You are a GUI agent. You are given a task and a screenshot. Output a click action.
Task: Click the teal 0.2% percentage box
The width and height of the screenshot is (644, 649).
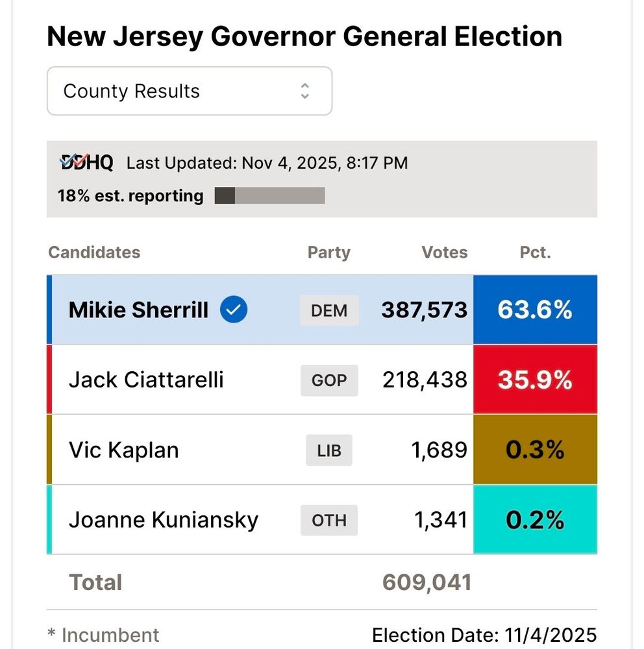point(535,520)
